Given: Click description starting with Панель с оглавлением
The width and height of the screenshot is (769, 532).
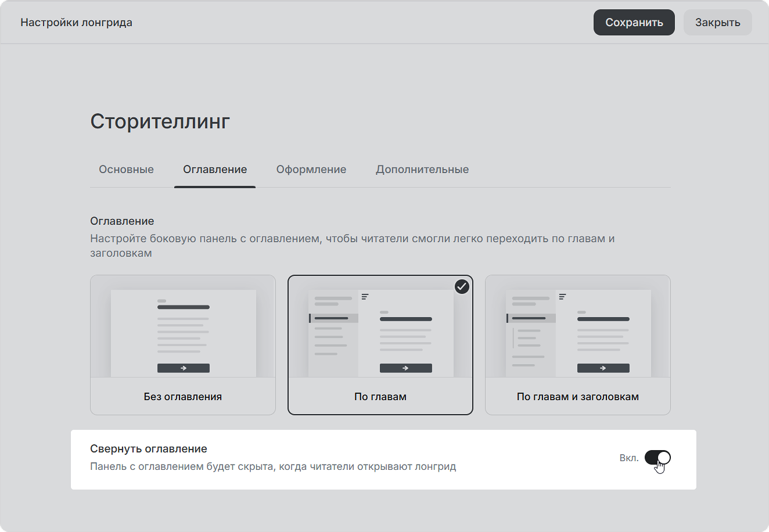Looking at the screenshot, I should click(273, 466).
